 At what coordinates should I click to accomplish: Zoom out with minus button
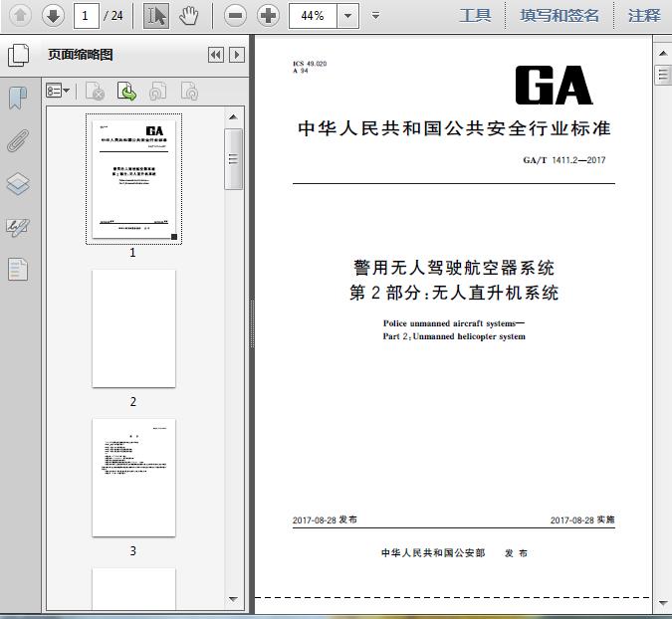point(235,16)
